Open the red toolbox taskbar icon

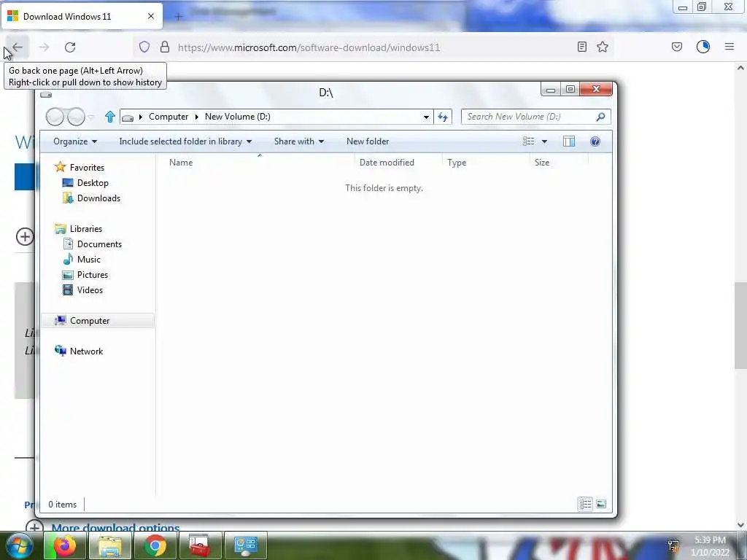point(200,545)
